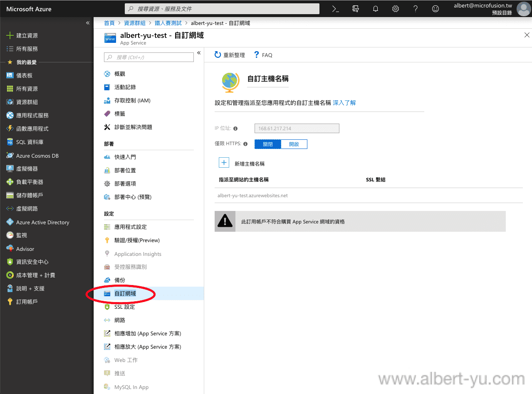Click 首頁 breadcrumb link
The width and height of the screenshot is (532, 394).
pos(109,23)
